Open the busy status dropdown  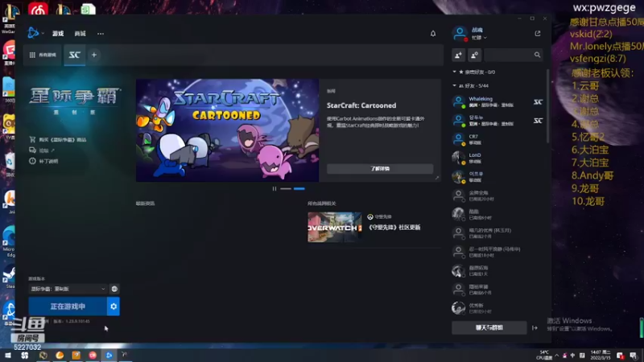tap(479, 38)
